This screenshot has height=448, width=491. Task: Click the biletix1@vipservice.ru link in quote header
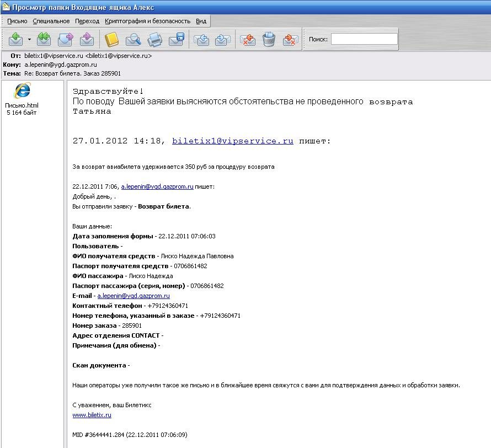233,141
